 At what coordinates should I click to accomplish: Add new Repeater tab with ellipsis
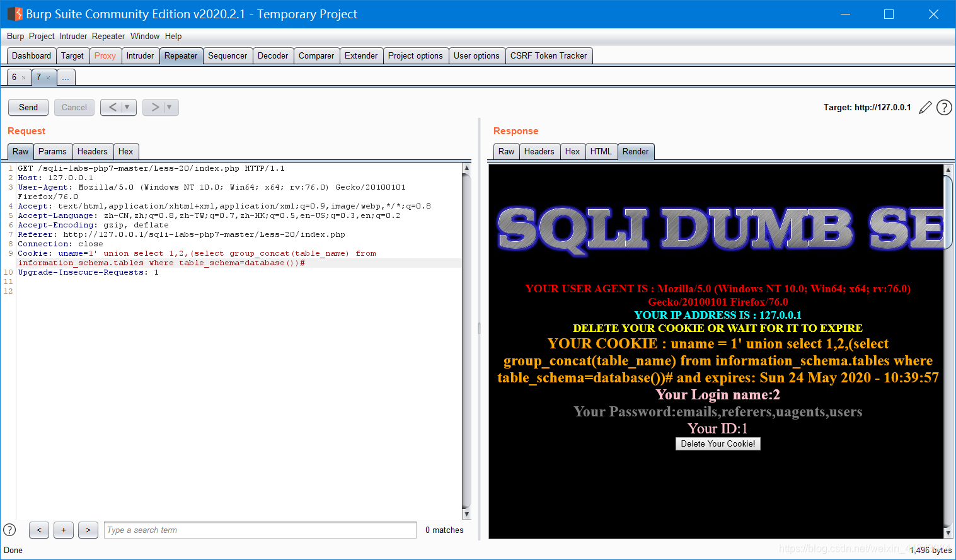66,77
